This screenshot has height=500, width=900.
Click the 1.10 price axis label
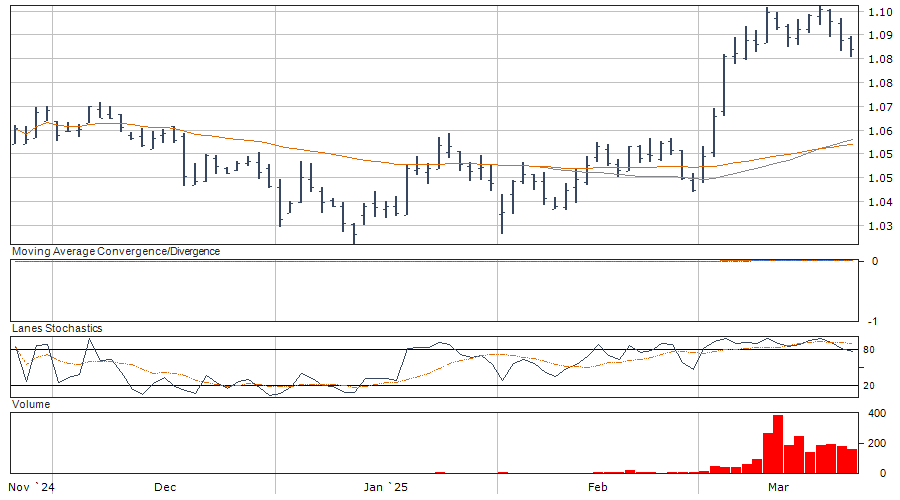click(880, 12)
